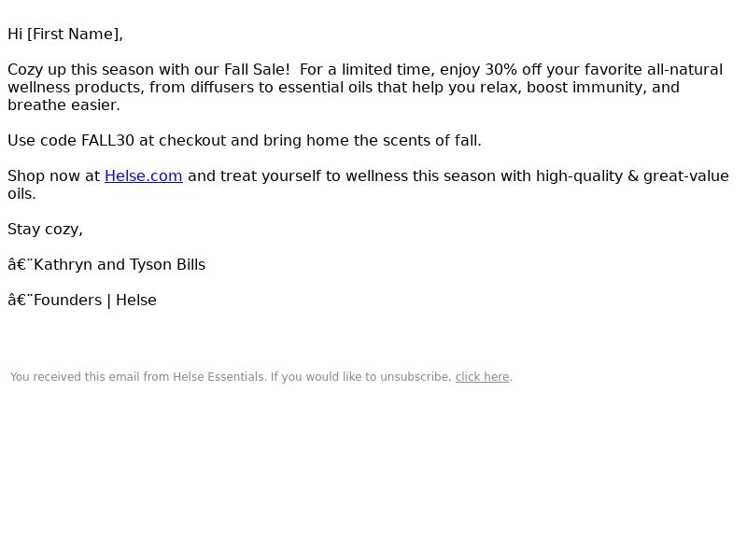
Task: Click the FALL30 promo code text
Action: pos(107,141)
